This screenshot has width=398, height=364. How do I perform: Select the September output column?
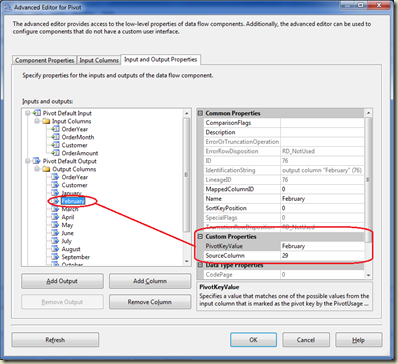(76, 257)
